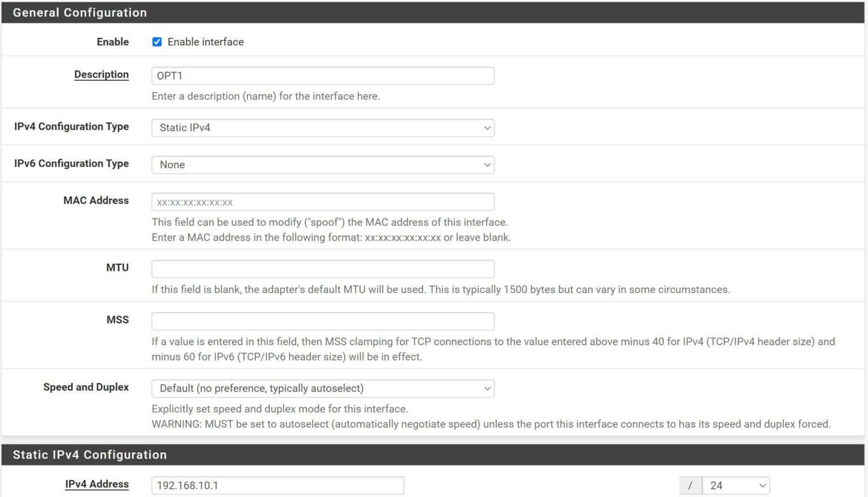Focus the MAC Address spoofing field
Viewport: 868px width, 497px height.
point(322,202)
